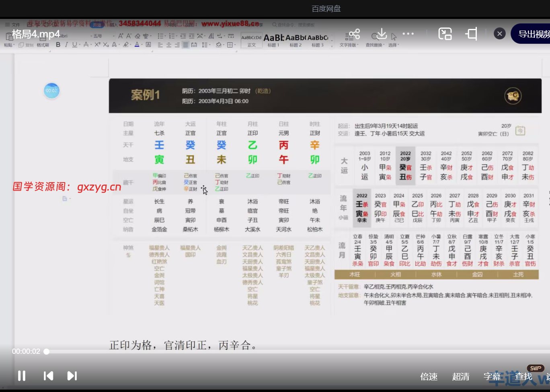Toggle superscript formatting
Screen dimensions: 550x392
click(97, 45)
